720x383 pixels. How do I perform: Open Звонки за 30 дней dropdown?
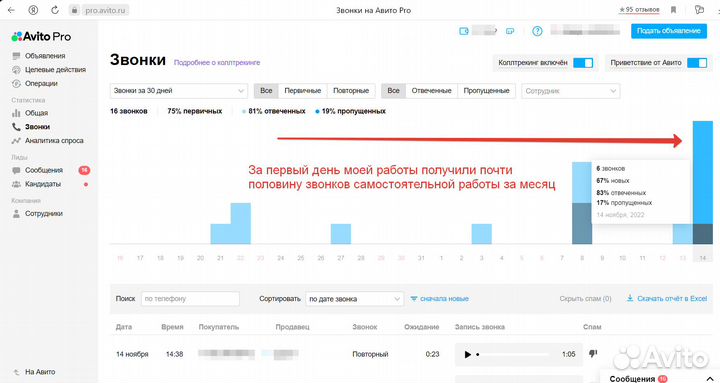tap(179, 91)
